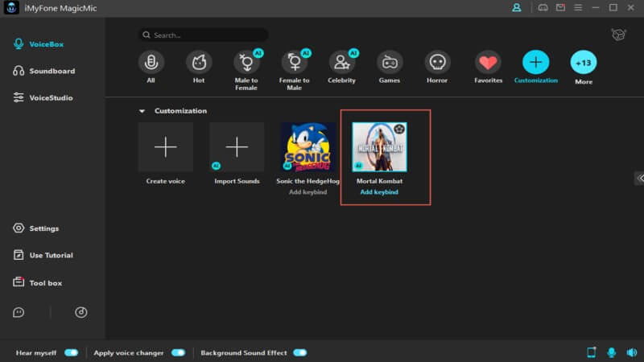644x362 pixels.
Task: Open the Use Tutorial page
Action: (43, 255)
